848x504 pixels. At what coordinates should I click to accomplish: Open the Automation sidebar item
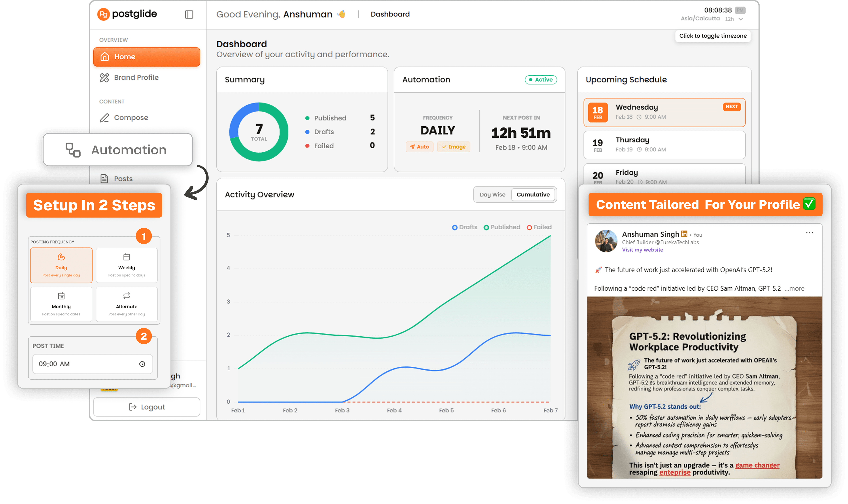pos(118,150)
